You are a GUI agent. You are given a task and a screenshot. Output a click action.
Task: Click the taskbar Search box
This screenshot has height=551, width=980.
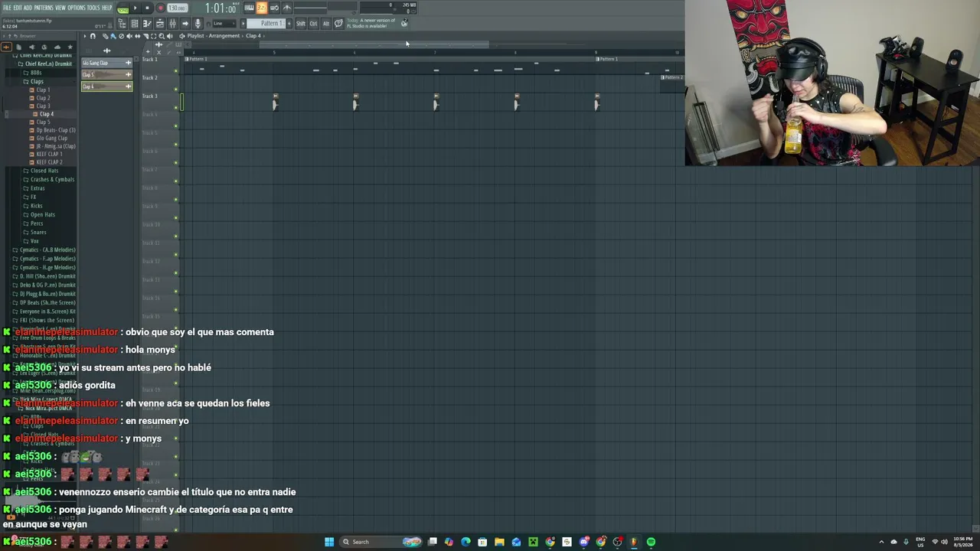[x=381, y=542]
